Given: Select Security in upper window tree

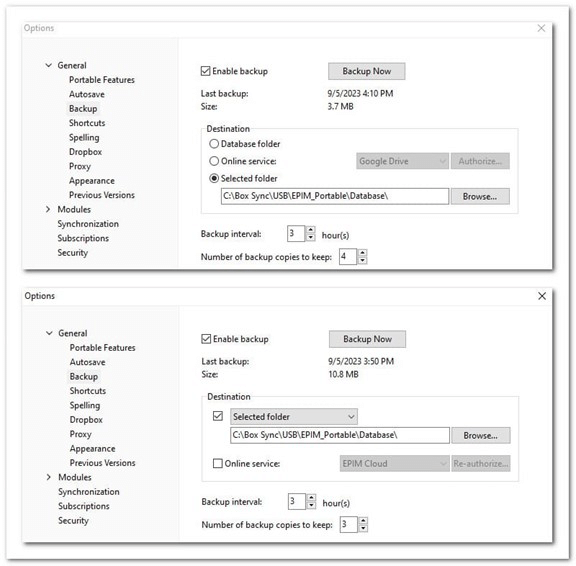Looking at the screenshot, I should coord(73,253).
